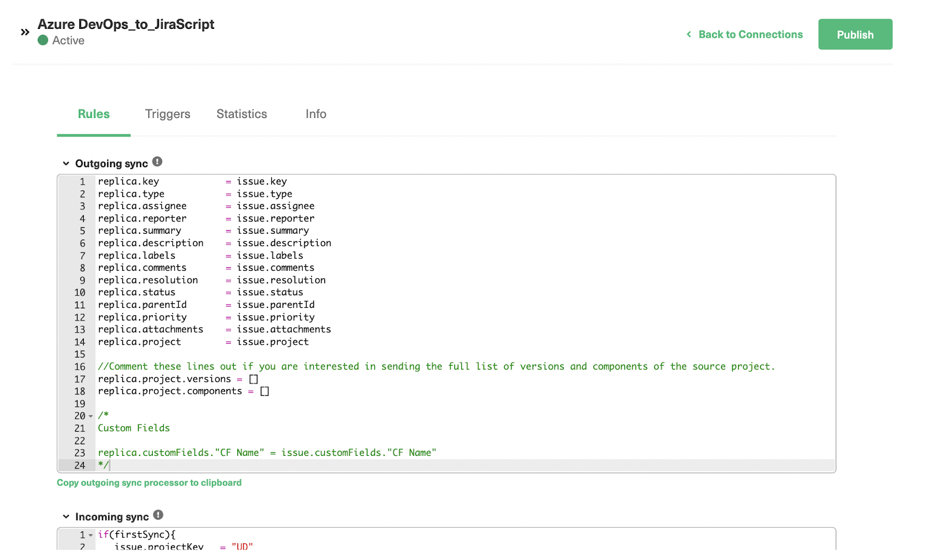Click empty brackets after project.versions
Viewport: 926px width, 560px height.
[x=253, y=380]
